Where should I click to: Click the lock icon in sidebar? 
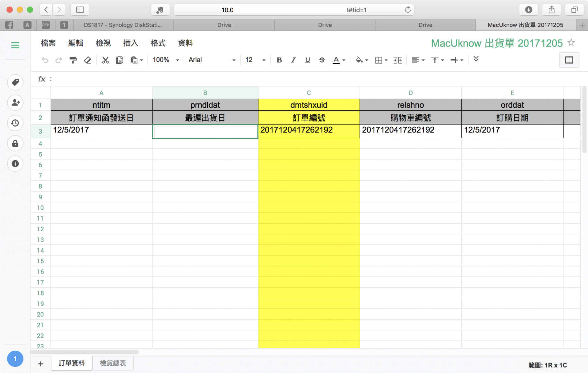tap(15, 144)
